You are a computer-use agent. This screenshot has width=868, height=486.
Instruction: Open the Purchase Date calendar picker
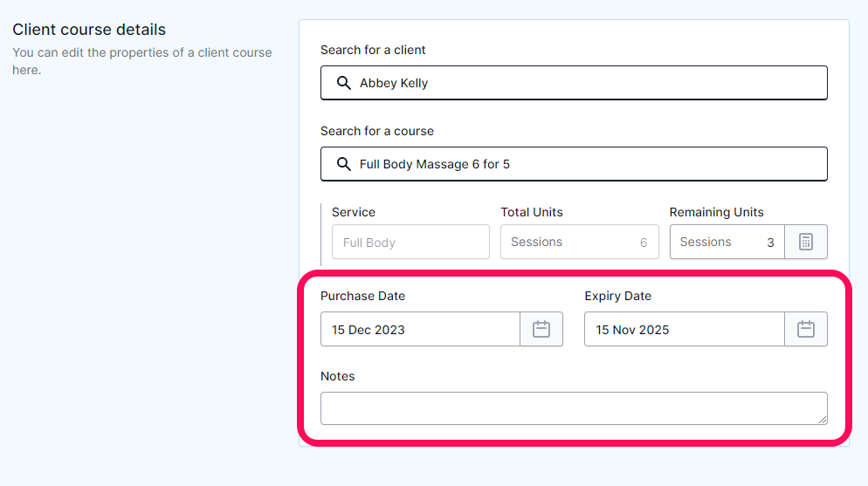[x=541, y=329]
